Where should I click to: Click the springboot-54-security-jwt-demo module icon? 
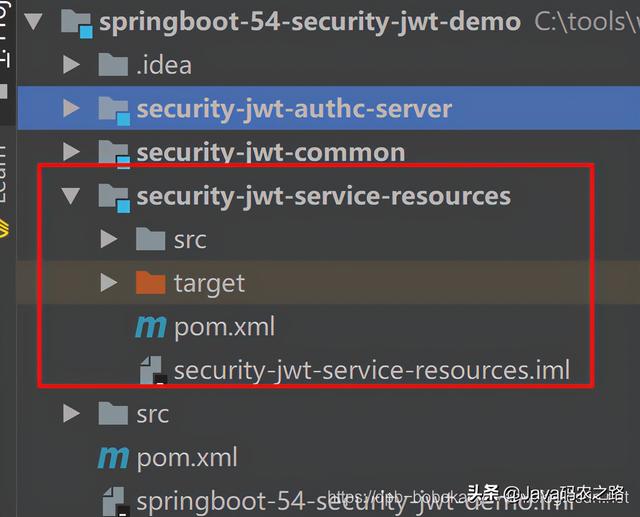(x=77, y=24)
